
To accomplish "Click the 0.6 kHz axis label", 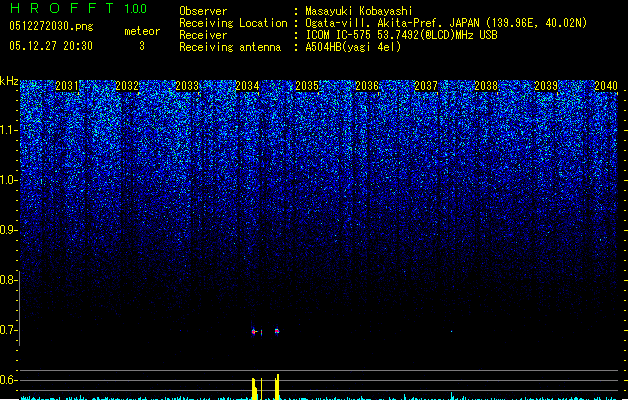I will pos(8,380).
